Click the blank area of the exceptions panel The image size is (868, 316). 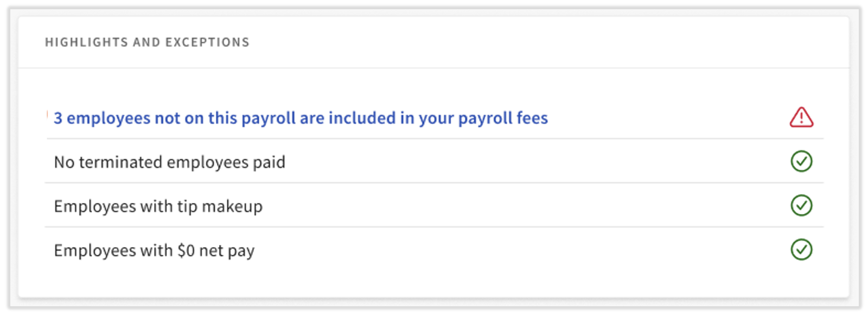pos(434,282)
